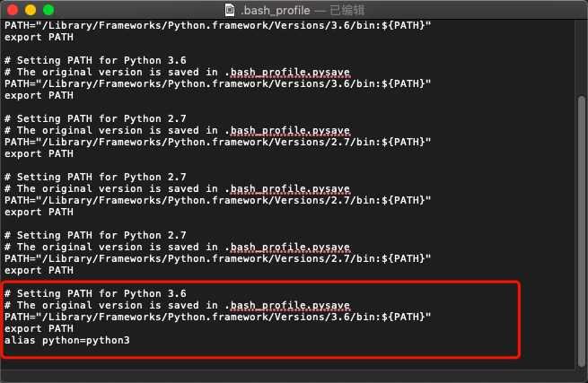Click the last "# Setting PATH for Python 3.6" comment
The image size is (588, 383).
pyautogui.click(x=94, y=293)
